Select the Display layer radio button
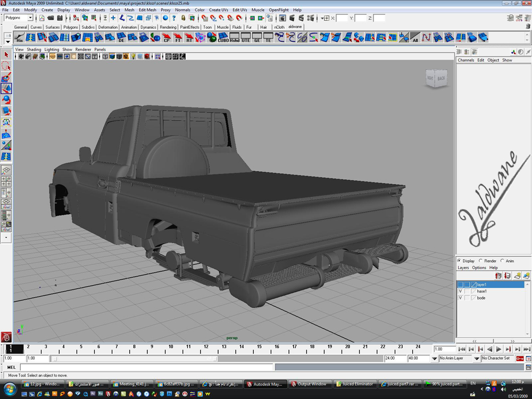 (460, 261)
